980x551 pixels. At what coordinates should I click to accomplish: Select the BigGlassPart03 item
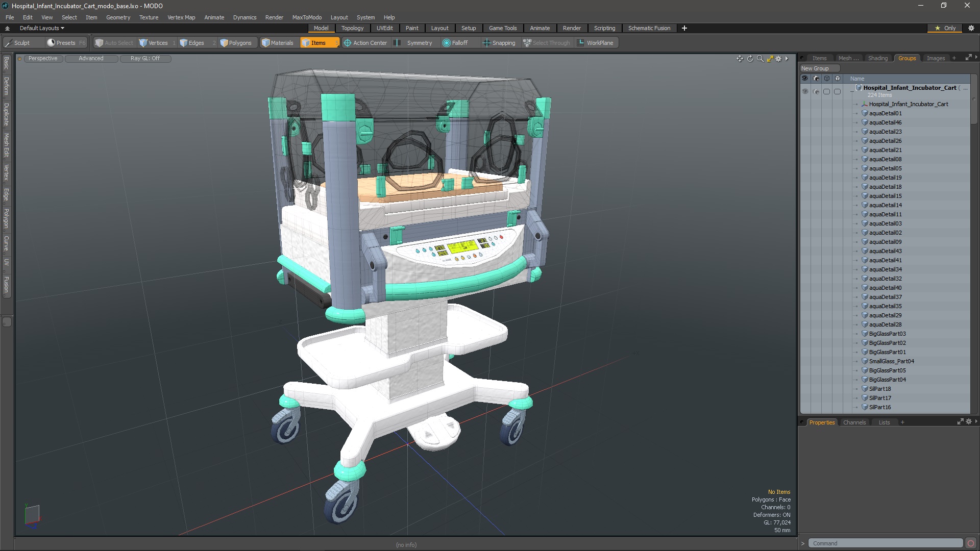(888, 334)
